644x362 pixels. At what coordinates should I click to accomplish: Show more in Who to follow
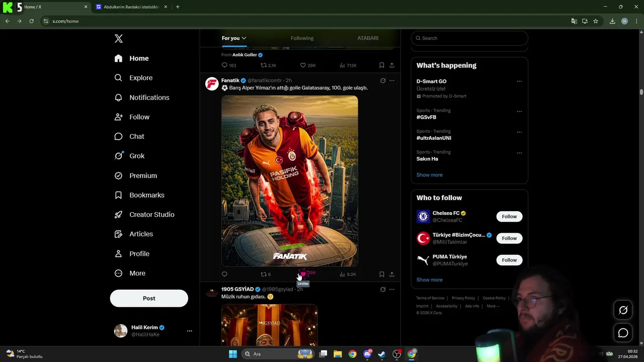[x=430, y=280]
